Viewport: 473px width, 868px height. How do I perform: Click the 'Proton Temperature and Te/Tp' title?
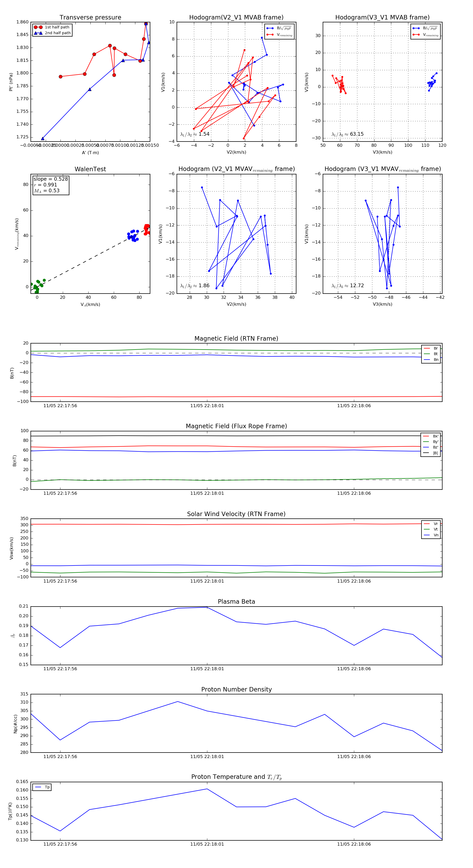236,777
